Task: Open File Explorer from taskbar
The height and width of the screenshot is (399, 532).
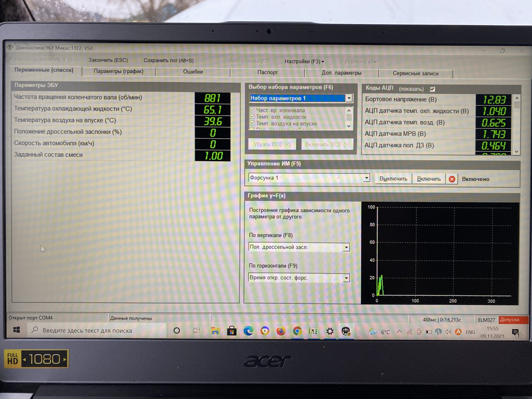Action: point(215,331)
